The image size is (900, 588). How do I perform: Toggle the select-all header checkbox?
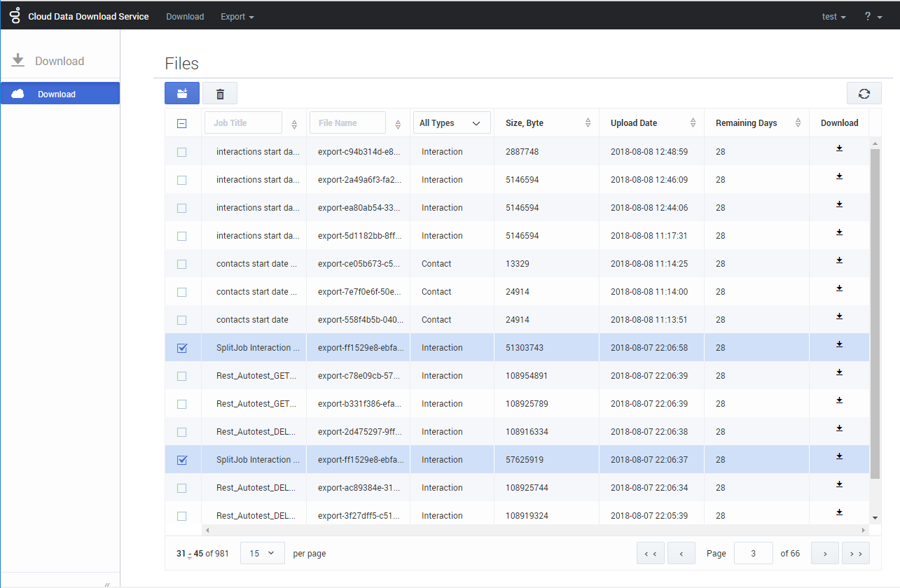click(x=182, y=123)
